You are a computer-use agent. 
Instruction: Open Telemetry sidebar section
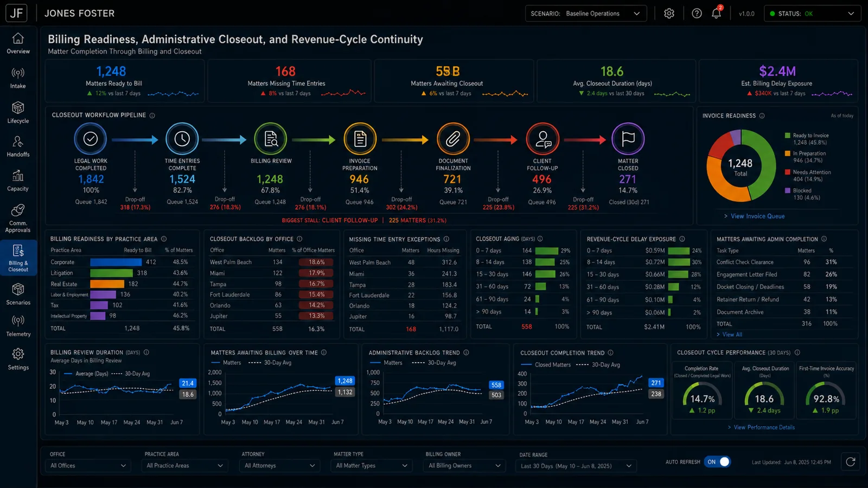18,326
